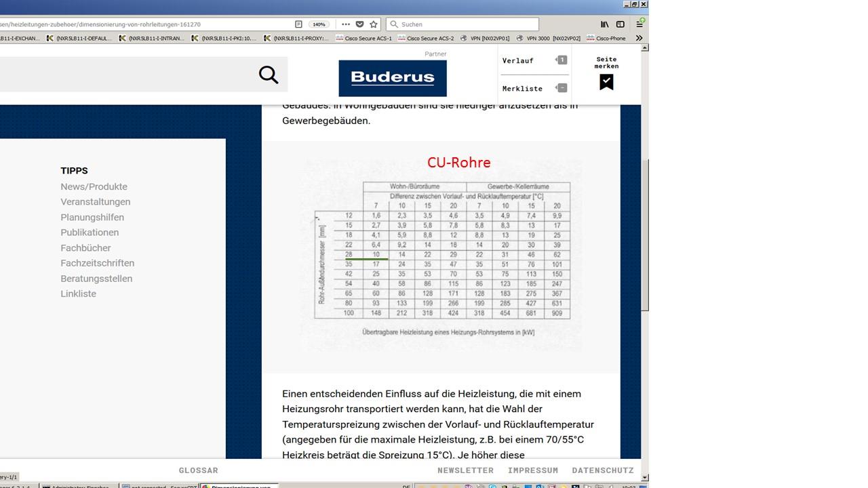Toggle reader view icon in address bar
868x488 pixels.
pos(298,24)
